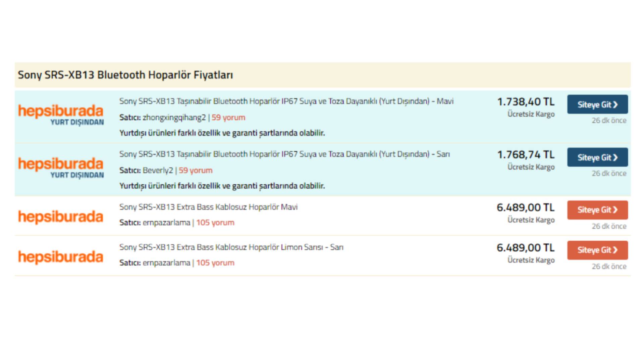This screenshot has height=362, width=644.
Task: Open Yurt Dışından Mavi product title
Action: pos(286,101)
